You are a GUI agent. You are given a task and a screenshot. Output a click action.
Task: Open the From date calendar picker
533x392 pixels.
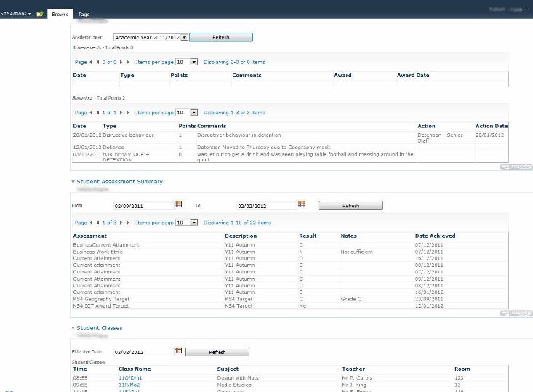tap(178, 204)
